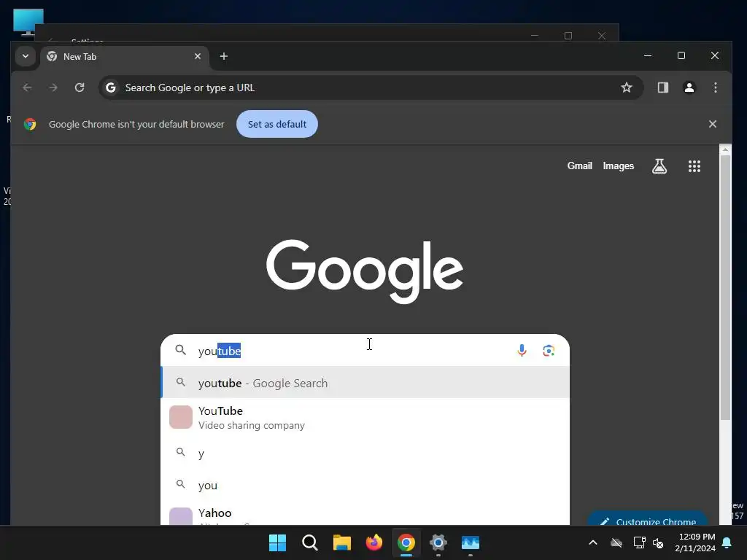Open a new tab with plus button

click(223, 56)
